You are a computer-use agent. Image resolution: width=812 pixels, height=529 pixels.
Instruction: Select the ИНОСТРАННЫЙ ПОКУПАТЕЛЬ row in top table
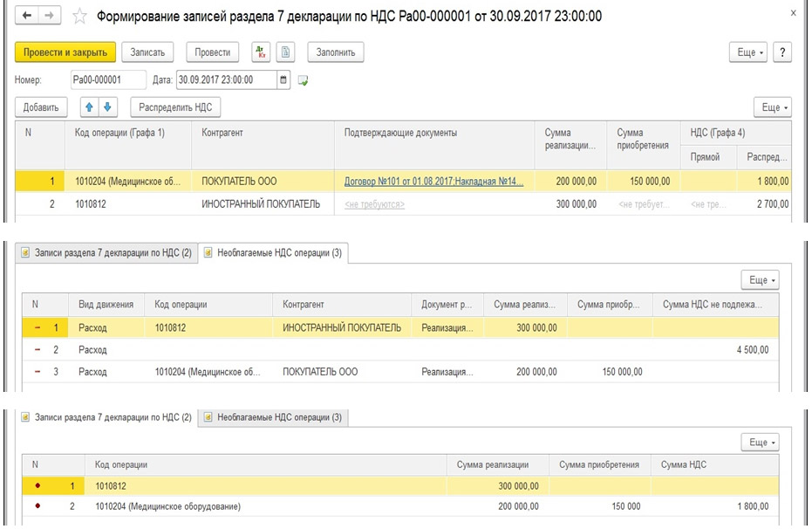tap(261, 204)
